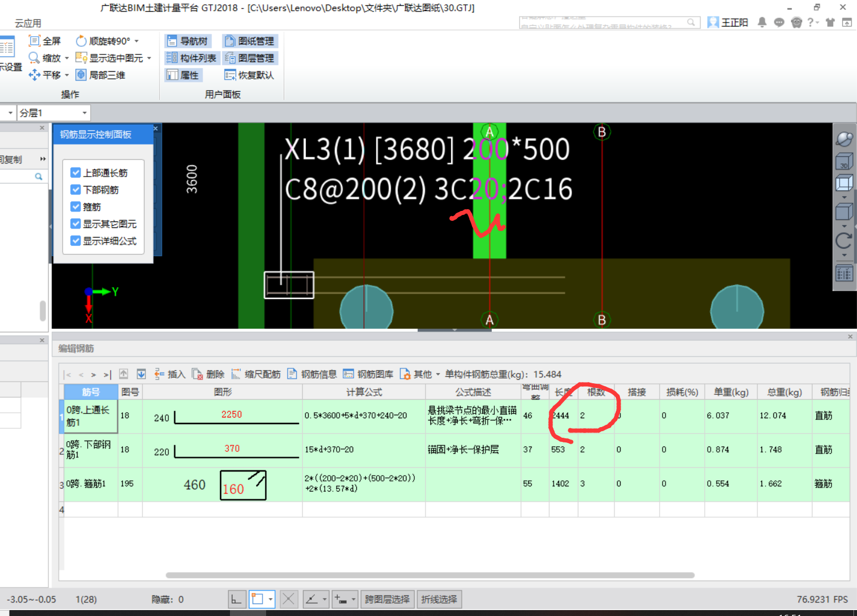857x616 pixels.
Task: Close the 钢筋显示控制面板 panel
Action: pos(156,128)
